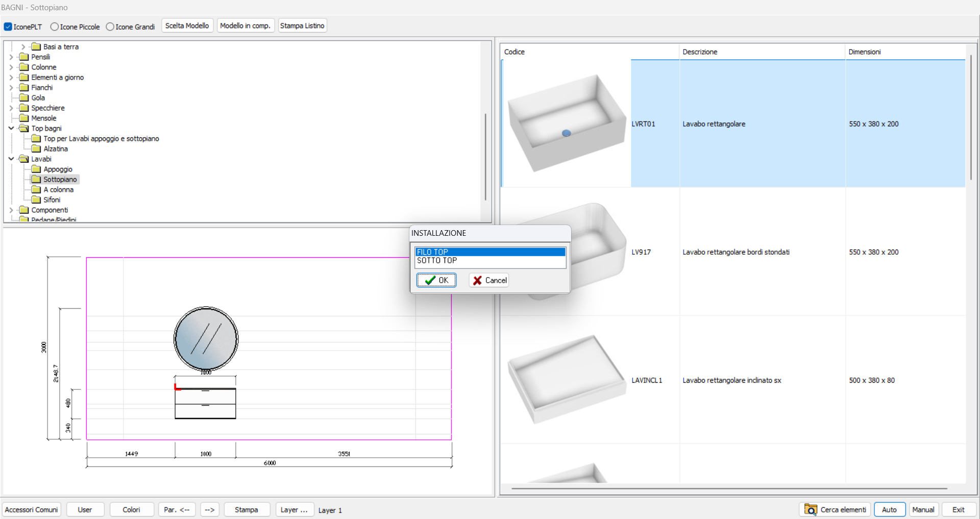This screenshot has height=519, width=980.
Task: Confirm with OK in INSTALLAZIONE dialog
Action: (x=436, y=280)
